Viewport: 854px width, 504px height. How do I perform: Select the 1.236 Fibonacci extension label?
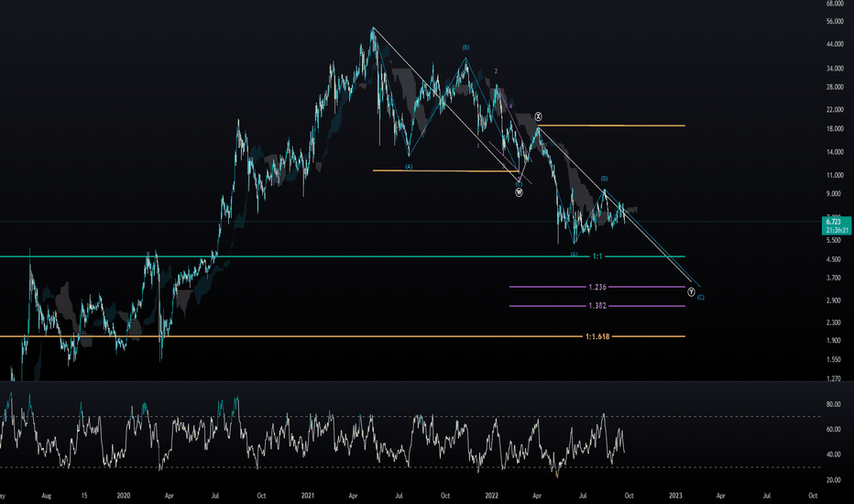[597, 287]
